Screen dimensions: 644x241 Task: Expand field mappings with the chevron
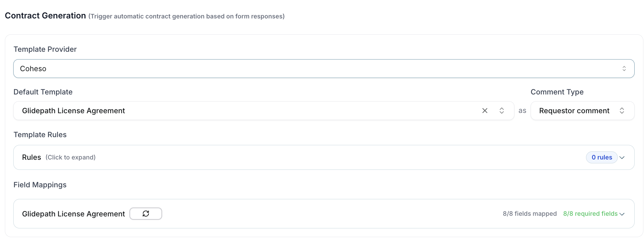pyautogui.click(x=622, y=214)
